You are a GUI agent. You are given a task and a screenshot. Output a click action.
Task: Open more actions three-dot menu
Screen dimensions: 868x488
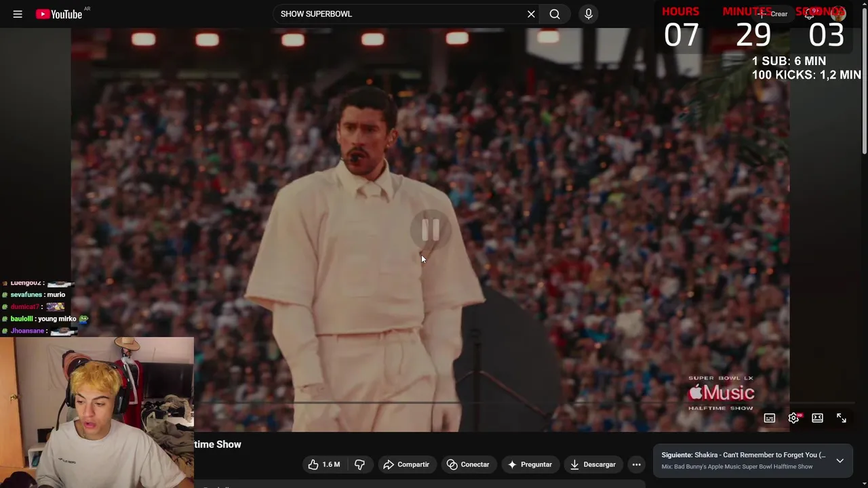(636, 464)
